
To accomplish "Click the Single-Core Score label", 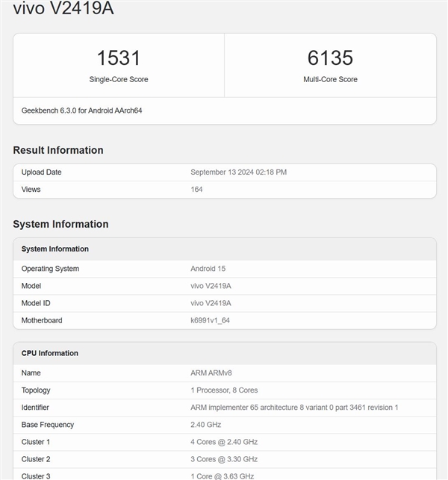I will point(119,79).
